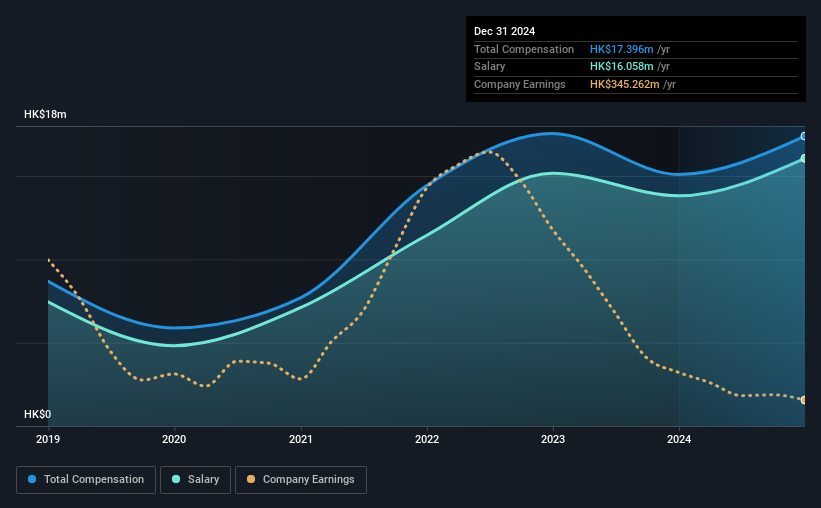821x508 pixels.
Task: Select the 2023 x-axis label
Action: (x=553, y=439)
